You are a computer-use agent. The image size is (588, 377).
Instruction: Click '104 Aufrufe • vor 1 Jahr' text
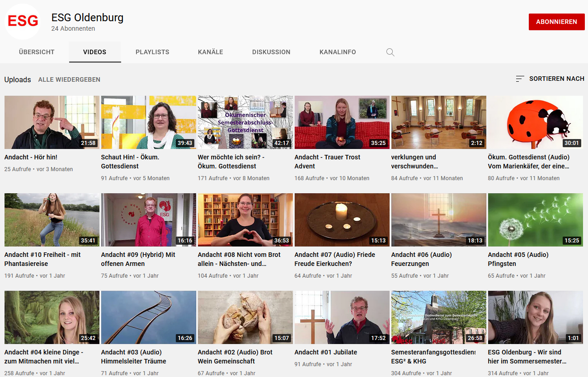[228, 276]
